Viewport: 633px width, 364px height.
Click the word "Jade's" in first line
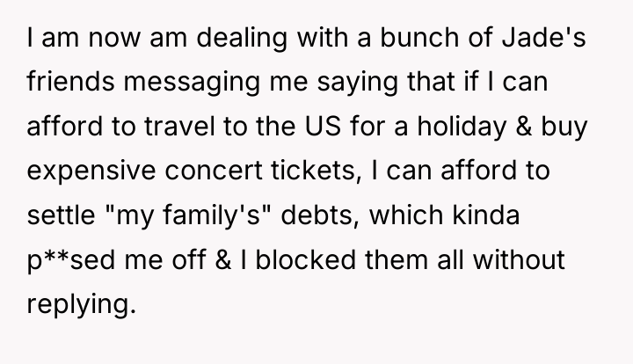[543, 37]
